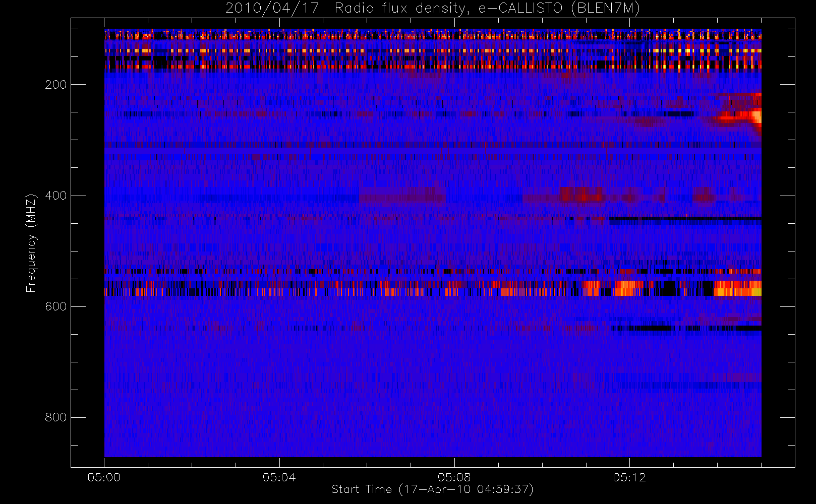Click the 05:04 time tick label

pos(279,477)
